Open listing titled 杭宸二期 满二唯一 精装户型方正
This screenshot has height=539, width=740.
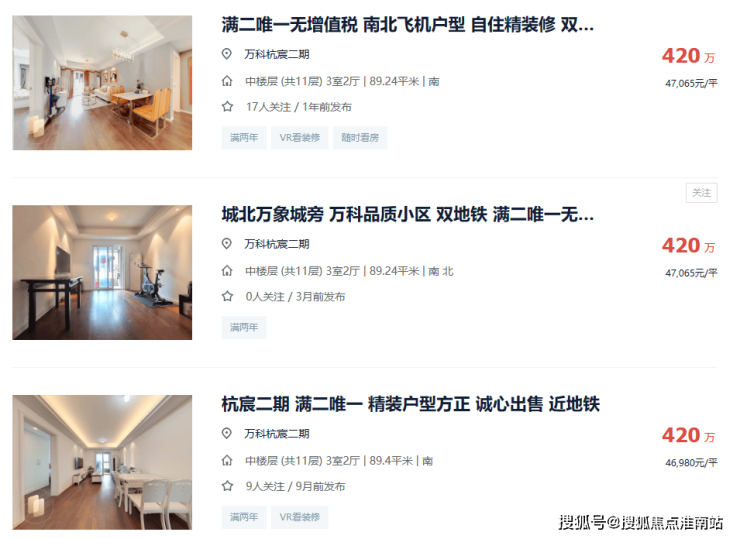pyautogui.click(x=411, y=404)
